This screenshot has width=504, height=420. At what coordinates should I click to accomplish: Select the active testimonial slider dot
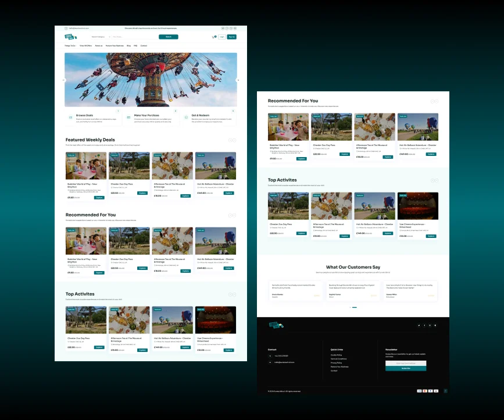point(355,308)
